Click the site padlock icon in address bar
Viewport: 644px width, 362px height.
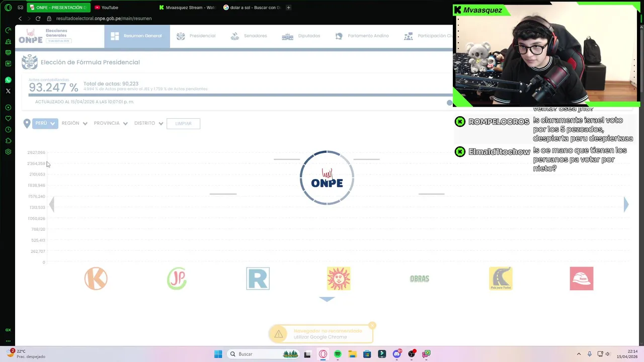tap(49, 19)
